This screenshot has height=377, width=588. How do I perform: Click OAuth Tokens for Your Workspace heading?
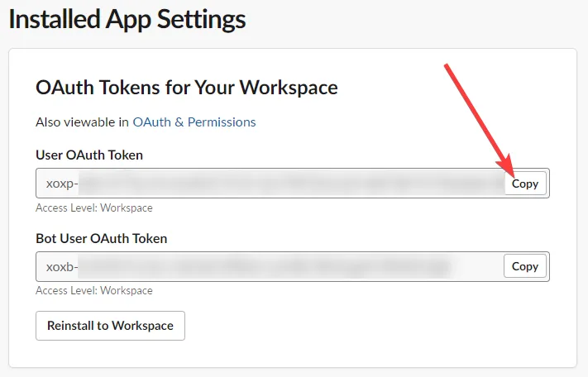[x=187, y=87]
